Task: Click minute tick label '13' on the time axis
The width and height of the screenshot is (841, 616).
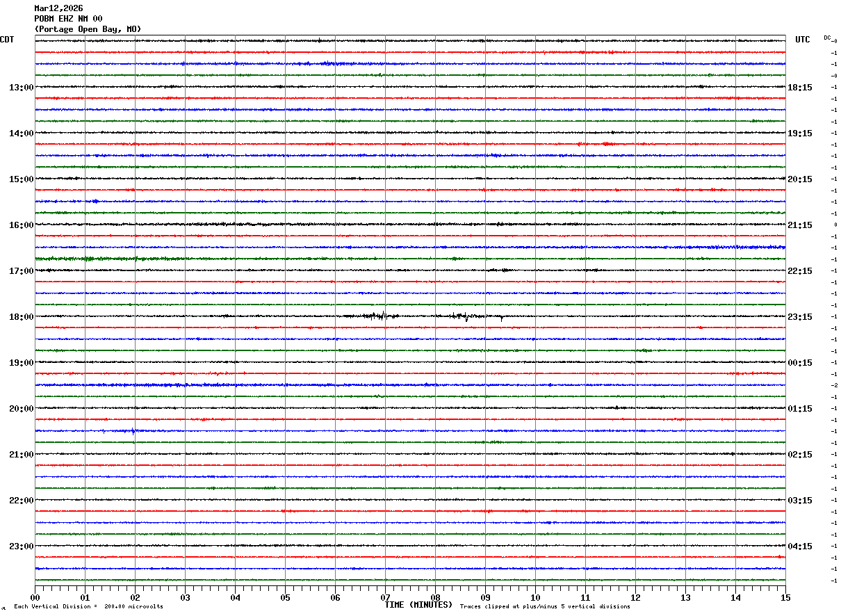Action: [685, 597]
